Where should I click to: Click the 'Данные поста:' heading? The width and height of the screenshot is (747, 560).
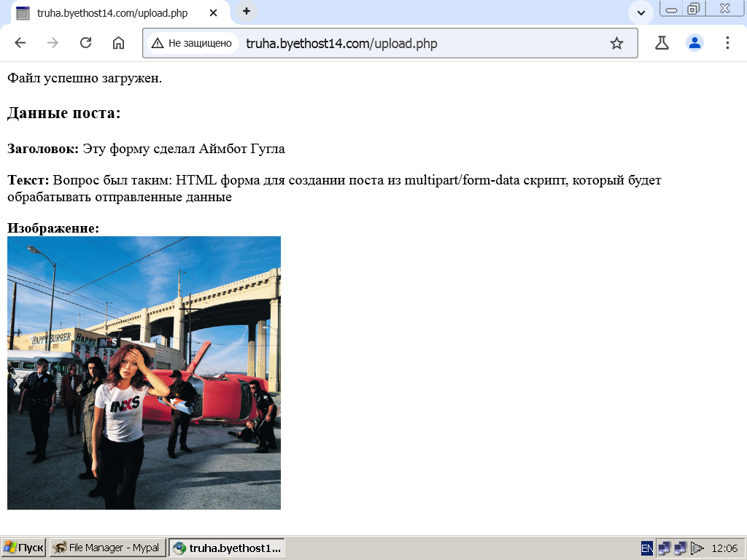(64, 113)
